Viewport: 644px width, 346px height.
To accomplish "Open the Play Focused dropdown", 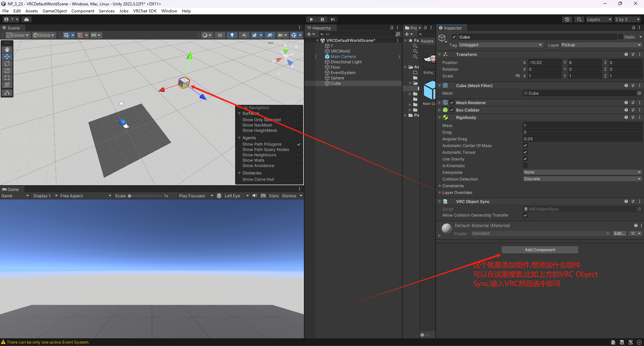I will pos(196,196).
